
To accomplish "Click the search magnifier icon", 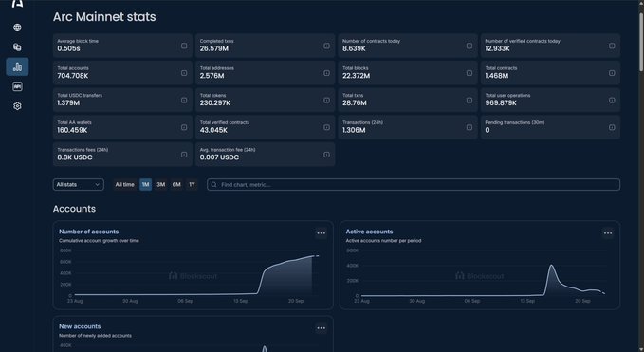I will coord(213,185).
